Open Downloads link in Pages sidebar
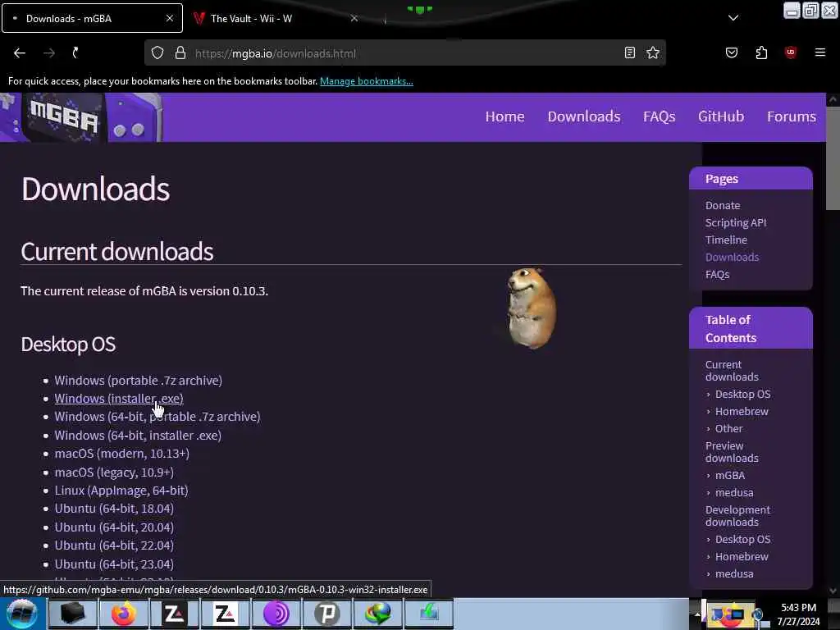840x630 pixels. pos(732,257)
